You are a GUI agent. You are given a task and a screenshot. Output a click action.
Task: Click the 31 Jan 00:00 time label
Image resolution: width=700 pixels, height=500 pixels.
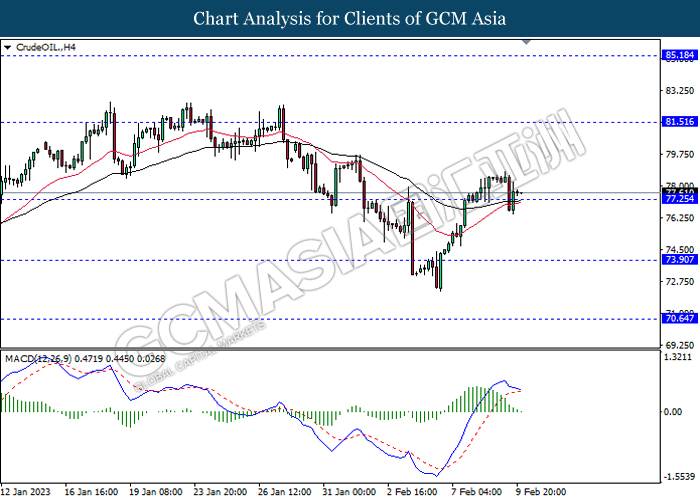pyautogui.click(x=349, y=492)
